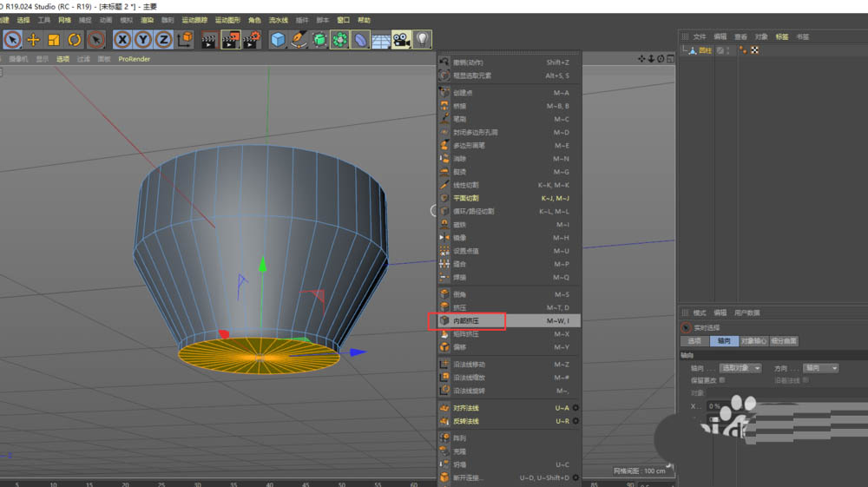Image resolution: width=868 pixels, height=487 pixels.
Task: Click the 细分曲面 tab button
Action: tap(783, 341)
